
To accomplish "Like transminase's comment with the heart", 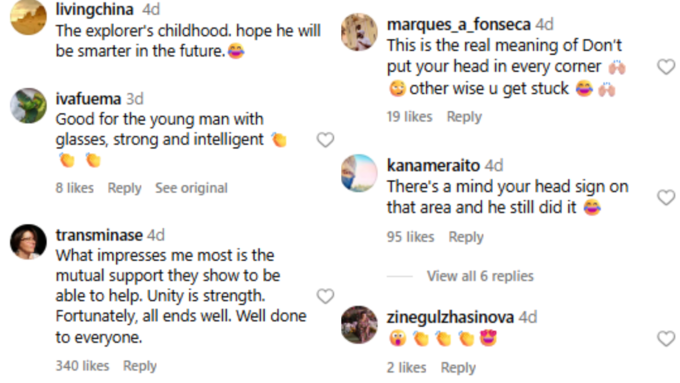I will [325, 296].
